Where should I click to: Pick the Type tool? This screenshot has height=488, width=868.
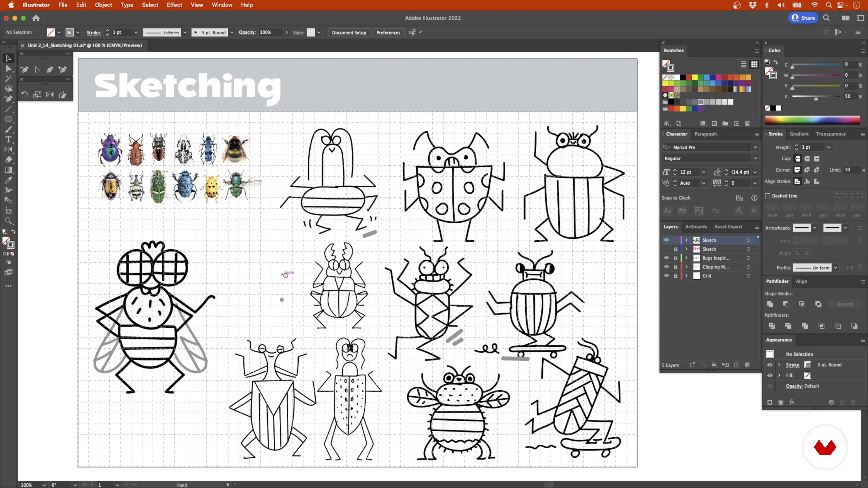(x=8, y=139)
